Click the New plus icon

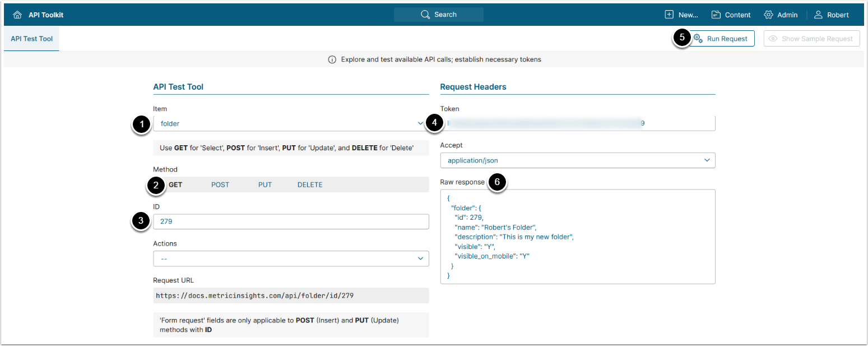click(x=669, y=15)
